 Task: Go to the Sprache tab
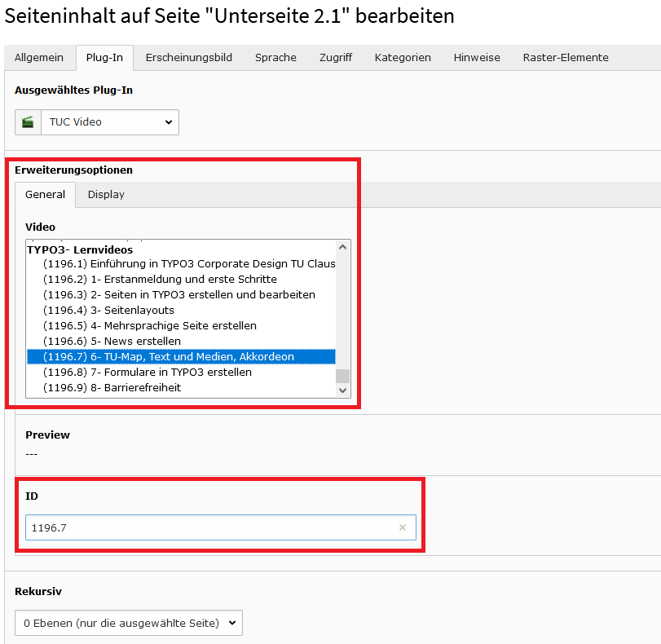pyautogui.click(x=275, y=57)
